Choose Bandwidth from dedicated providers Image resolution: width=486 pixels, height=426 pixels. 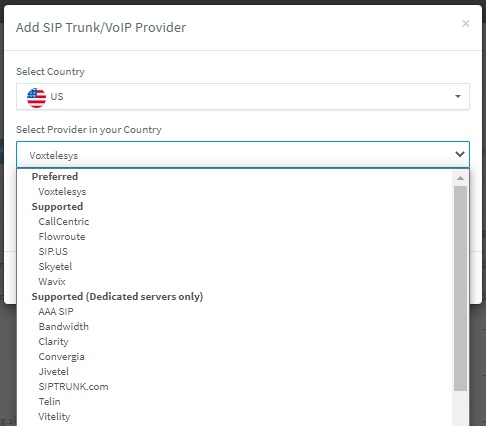pos(63,327)
